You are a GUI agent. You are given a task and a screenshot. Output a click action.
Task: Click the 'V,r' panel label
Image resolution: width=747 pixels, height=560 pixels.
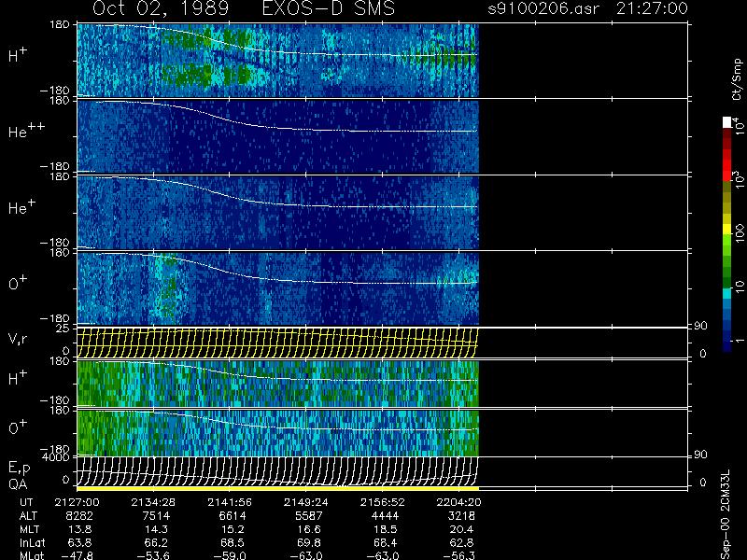18,339
